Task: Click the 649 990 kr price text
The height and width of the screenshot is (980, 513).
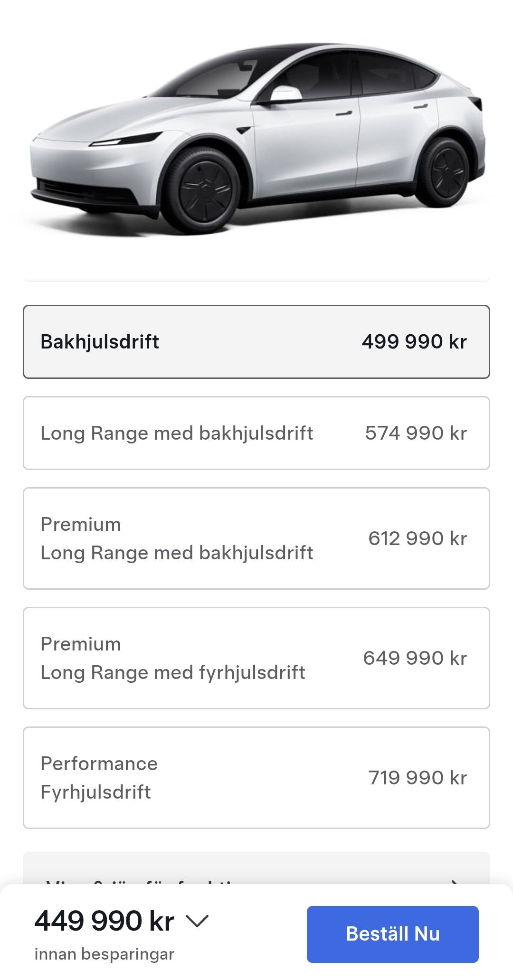Action: tap(415, 658)
